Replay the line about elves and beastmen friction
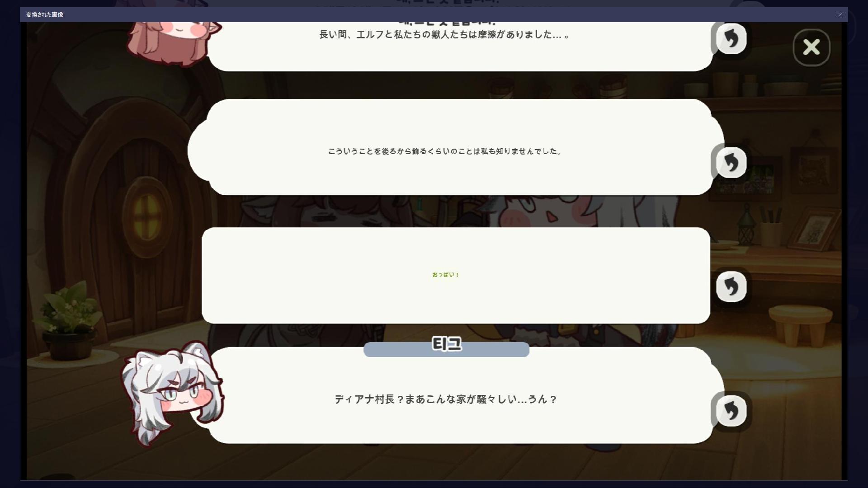Screen dimensions: 868x488 [x=731, y=38]
